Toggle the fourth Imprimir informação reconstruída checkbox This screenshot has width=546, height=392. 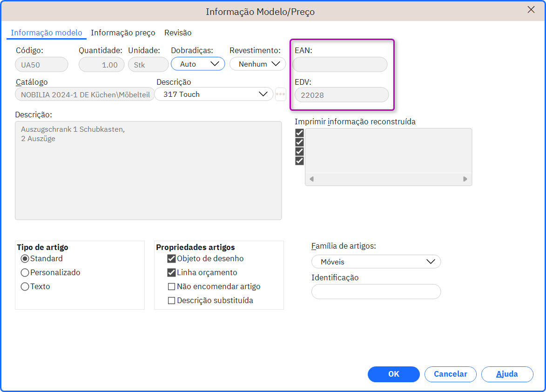tap(299, 161)
